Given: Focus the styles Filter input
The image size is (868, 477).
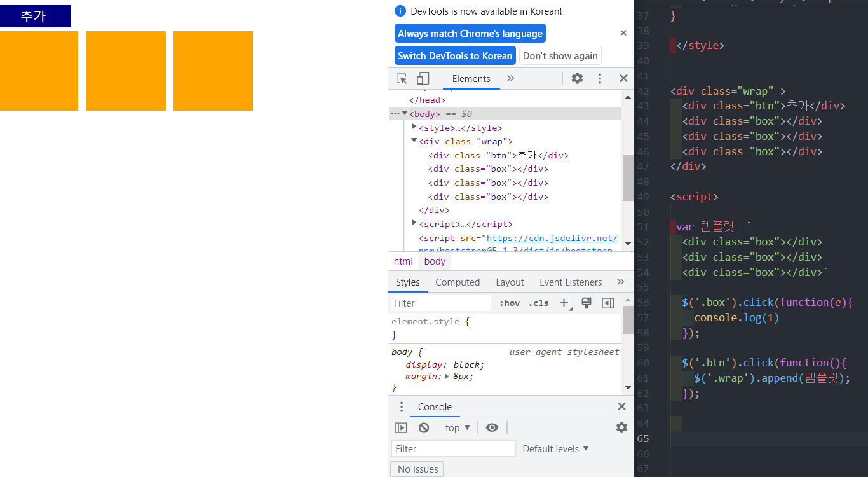Looking at the screenshot, I should 441,303.
